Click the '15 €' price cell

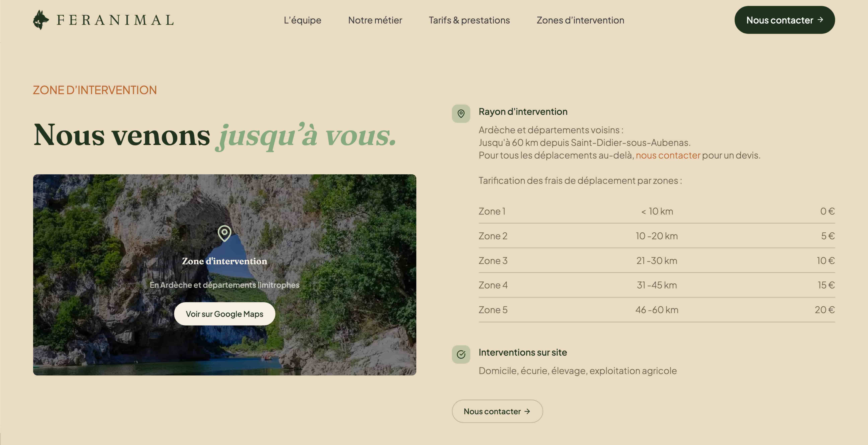[826, 285]
